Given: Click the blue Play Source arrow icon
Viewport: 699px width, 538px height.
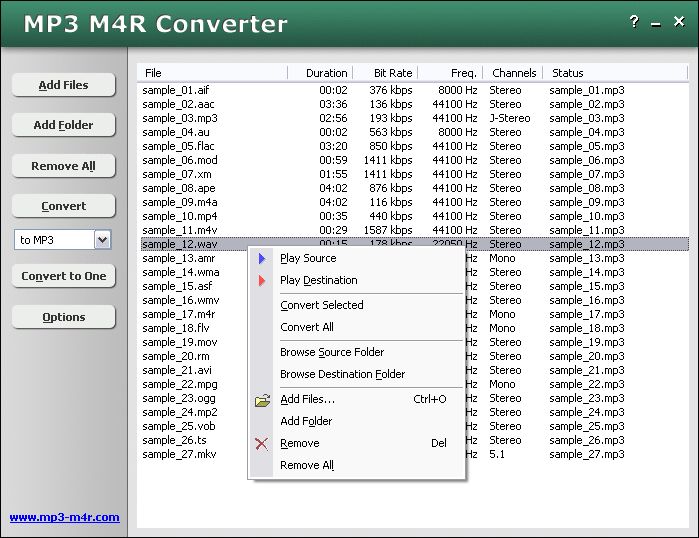Looking at the screenshot, I should point(262,258).
